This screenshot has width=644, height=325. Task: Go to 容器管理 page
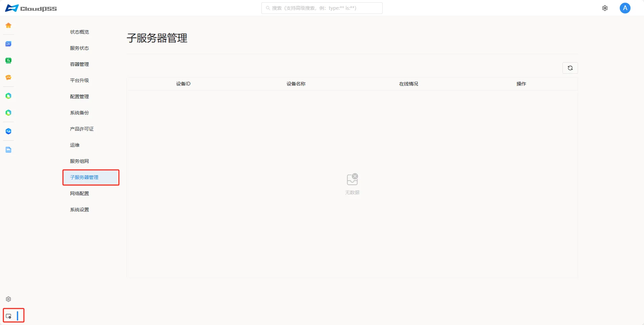click(x=79, y=64)
